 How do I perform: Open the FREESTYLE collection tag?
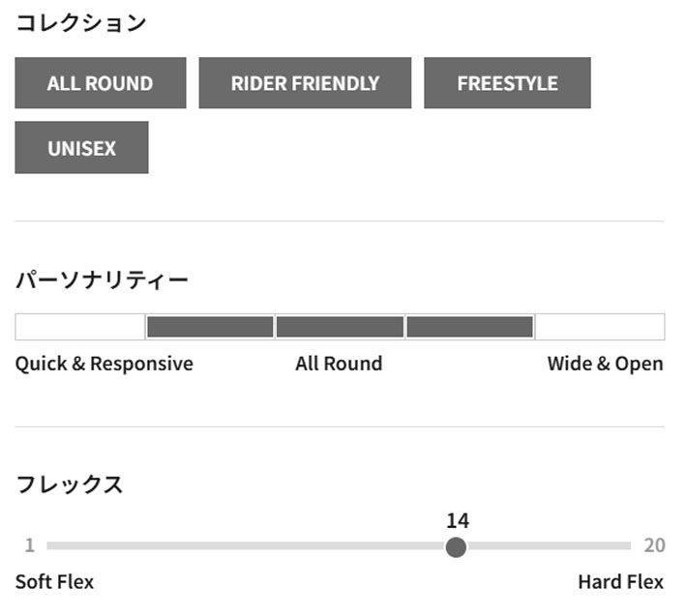pos(507,83)
